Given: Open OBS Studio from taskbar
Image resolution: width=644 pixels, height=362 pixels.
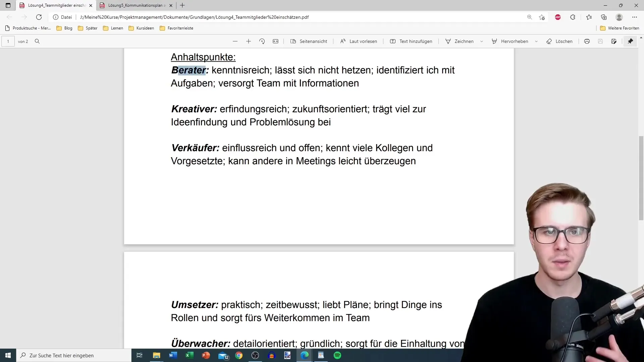Looking at the screenshot, I should (255, 355).
